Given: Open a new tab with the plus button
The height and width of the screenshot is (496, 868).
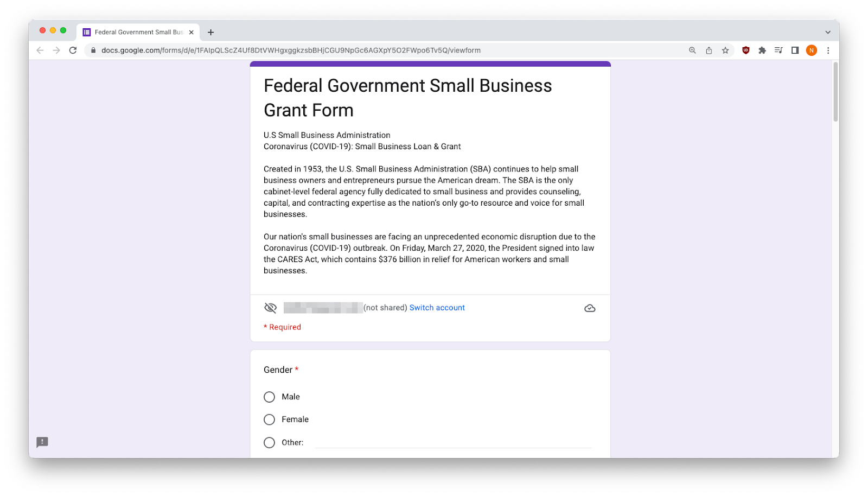Looking at the screenshot, I should pos(210,32).
